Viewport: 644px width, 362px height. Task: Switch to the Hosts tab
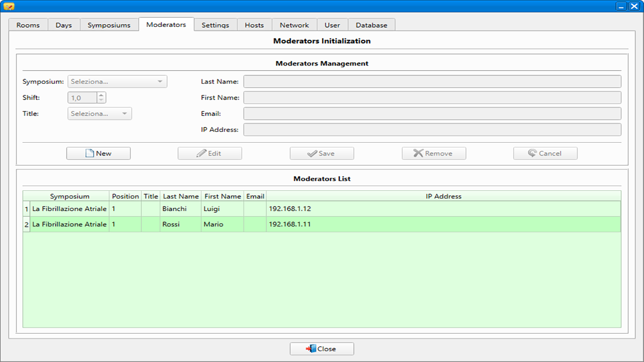254,25
